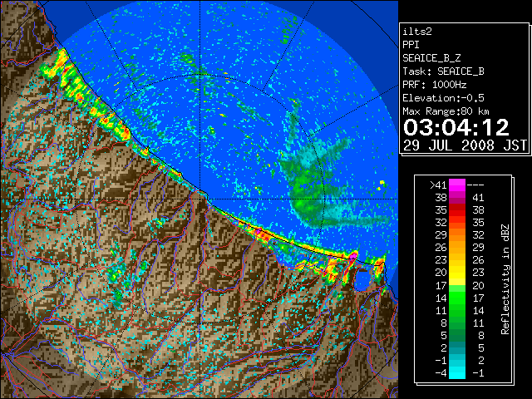Pick the red 35–38 dBZ swatch

coord(457,210)
